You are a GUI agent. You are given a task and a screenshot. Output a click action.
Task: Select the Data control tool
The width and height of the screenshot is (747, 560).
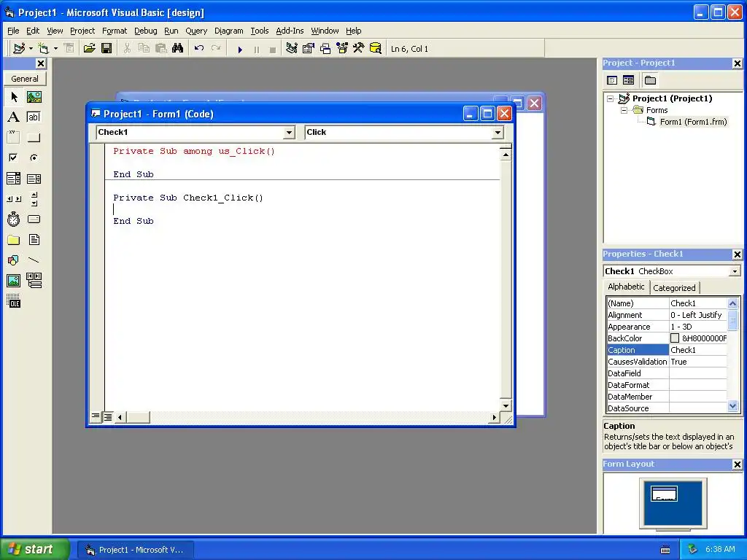(34, 281)
